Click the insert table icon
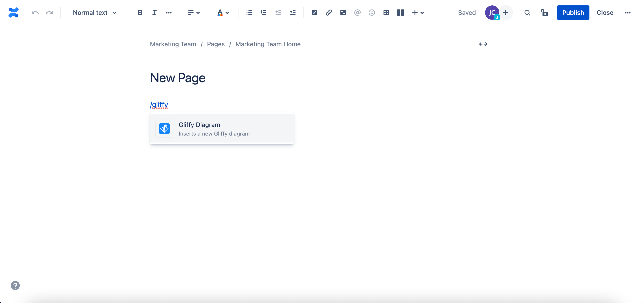The height and width of the screenshot is (303, 644). click(386, 12)
